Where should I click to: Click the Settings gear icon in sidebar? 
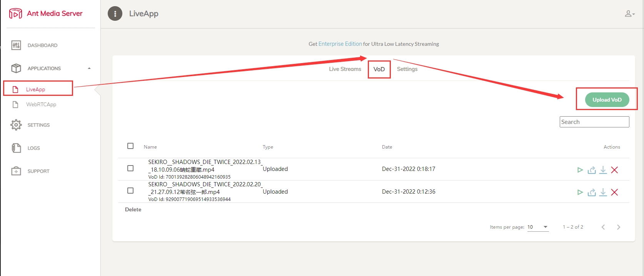16,125
